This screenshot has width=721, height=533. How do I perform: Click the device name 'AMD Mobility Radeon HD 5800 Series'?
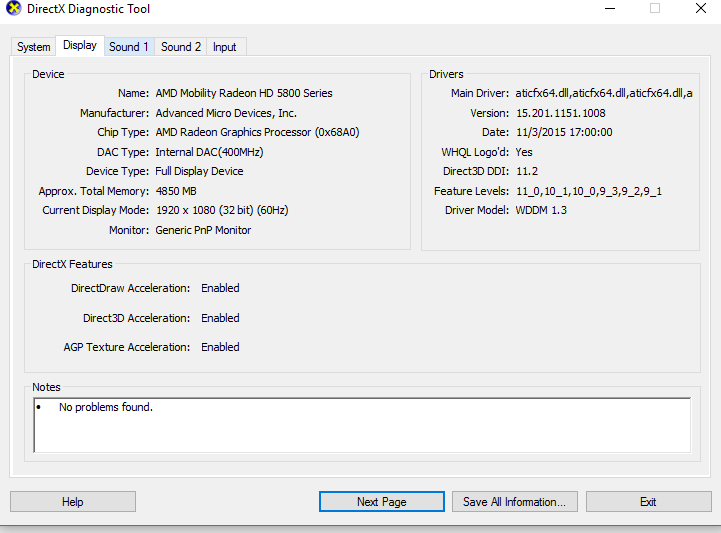244,93
